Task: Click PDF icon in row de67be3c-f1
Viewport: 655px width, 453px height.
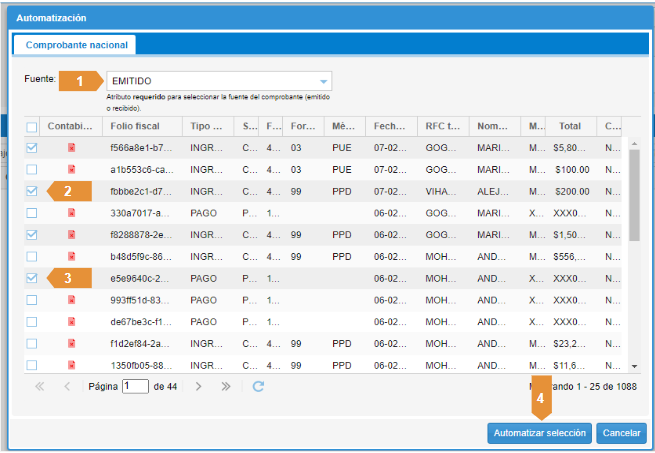Action: 72,322
